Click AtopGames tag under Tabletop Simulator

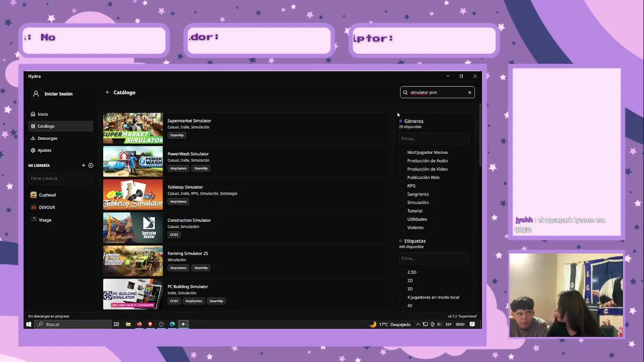click(x=178, y=202)
